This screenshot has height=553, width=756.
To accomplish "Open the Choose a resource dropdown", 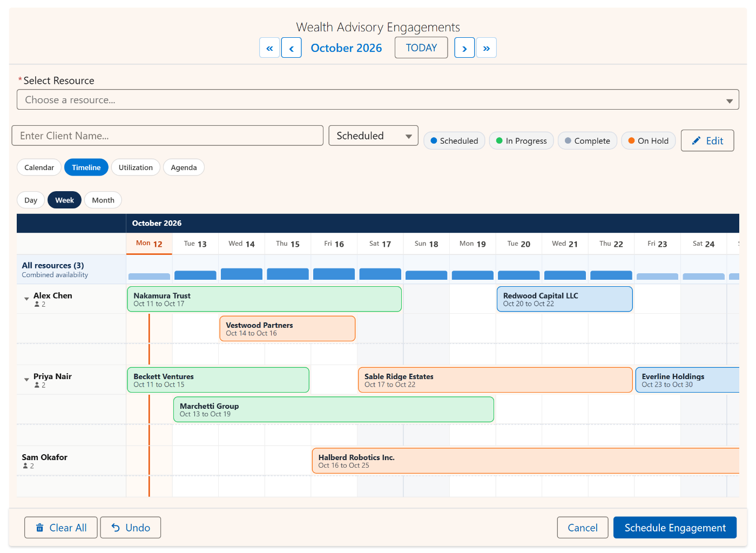I will [378, 99].
